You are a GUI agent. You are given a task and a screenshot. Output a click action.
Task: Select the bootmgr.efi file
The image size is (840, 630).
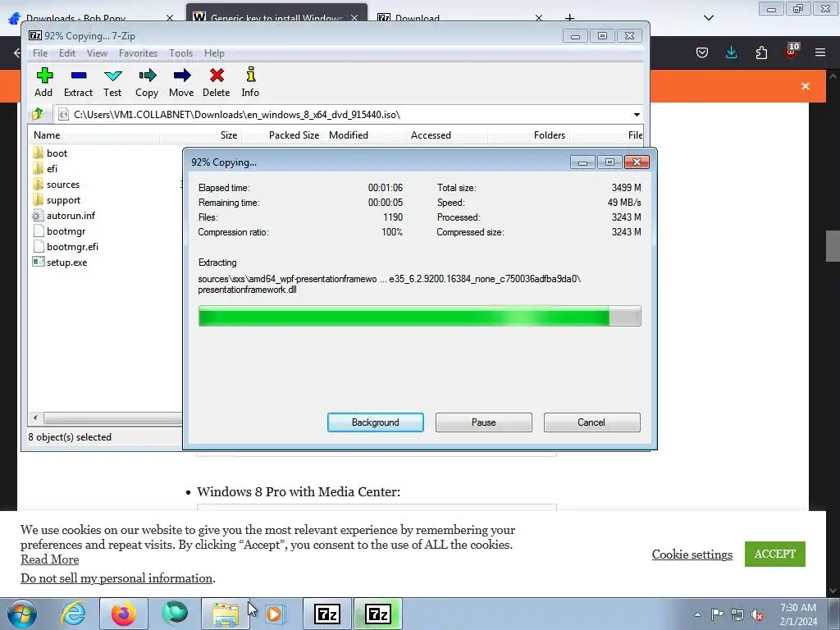66,246
